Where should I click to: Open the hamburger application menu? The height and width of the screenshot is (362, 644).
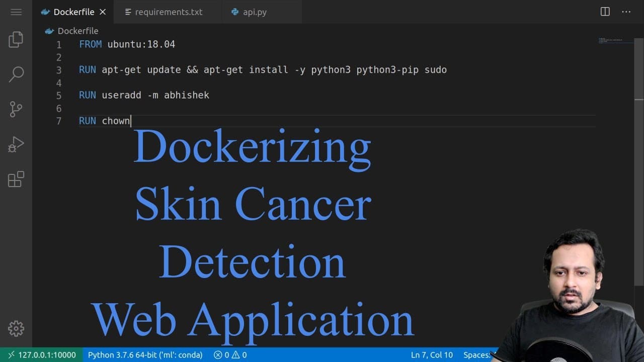(16, 12)
